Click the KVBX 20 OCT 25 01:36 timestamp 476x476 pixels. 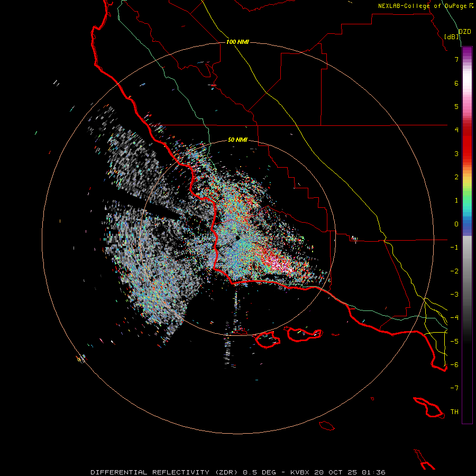point(338,472)
